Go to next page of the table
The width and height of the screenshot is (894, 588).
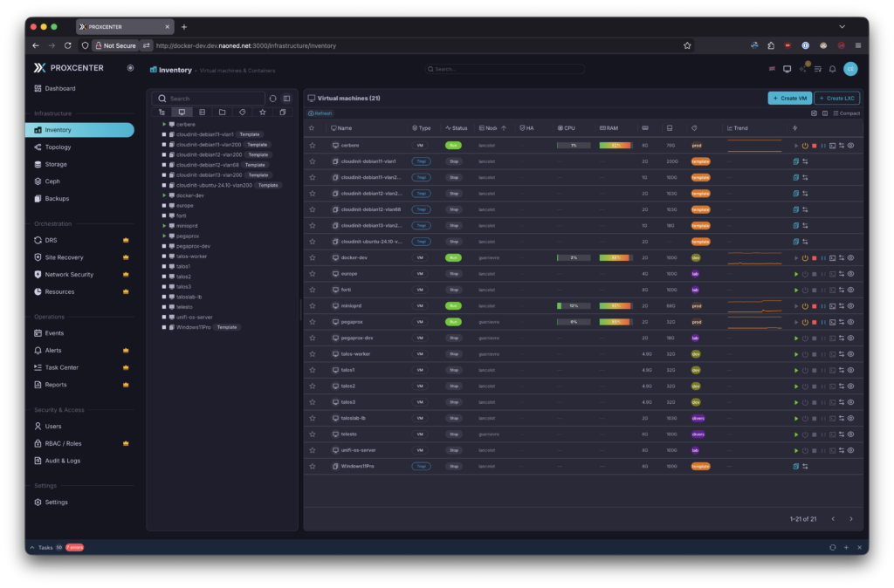(x=851, y=519)
